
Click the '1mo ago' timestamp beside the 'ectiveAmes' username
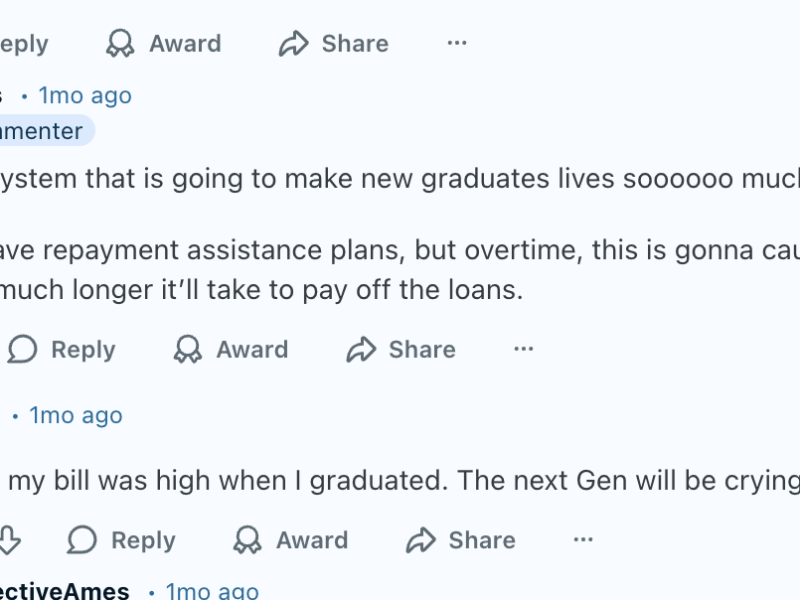(x=212, y=591)
